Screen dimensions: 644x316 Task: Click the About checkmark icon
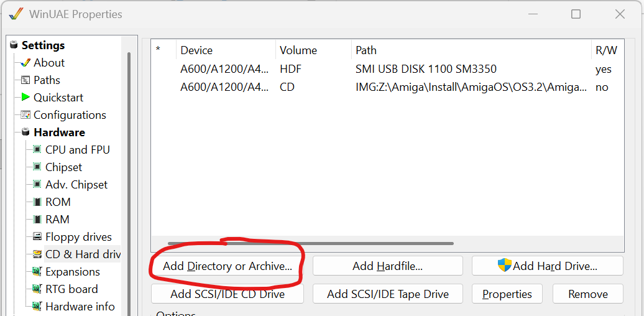click(x=25, y=63)
